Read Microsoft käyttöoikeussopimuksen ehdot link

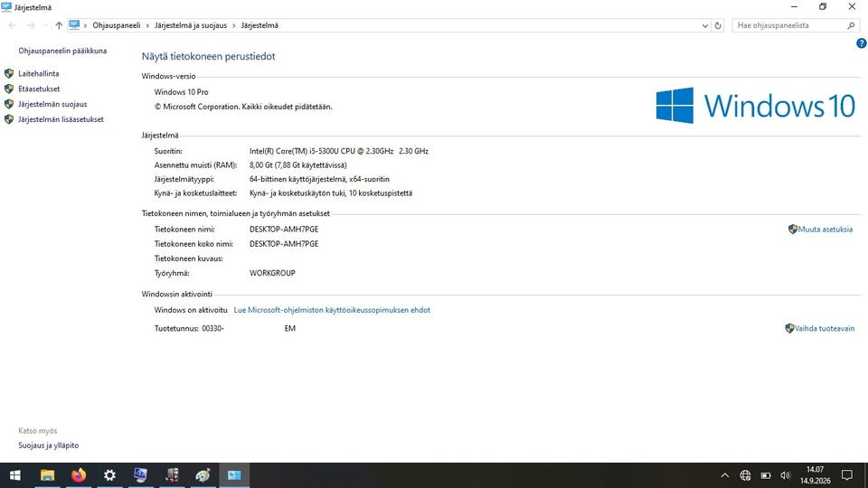click(332, 310)
